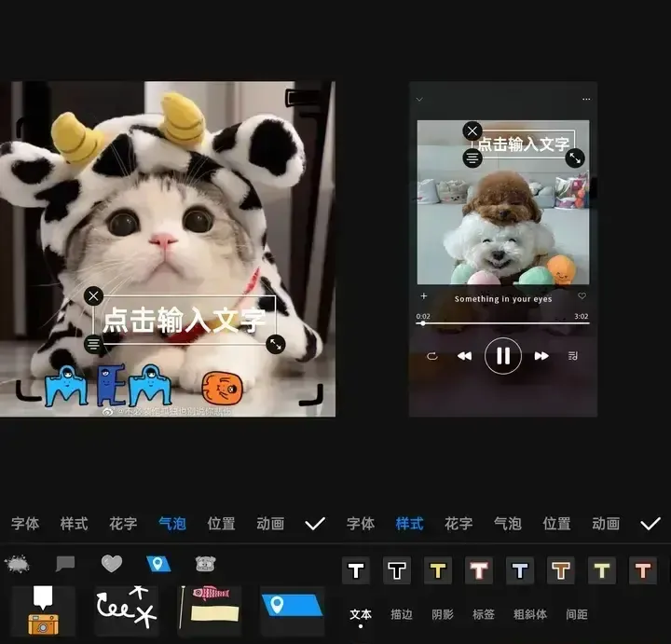Select the 花字 tab in left panel

coord(123,524)
